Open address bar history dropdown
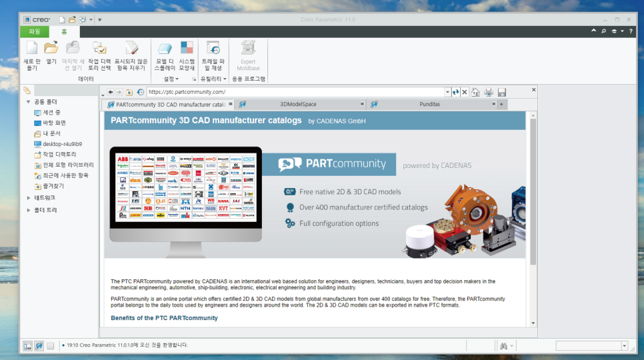Image resolution: width=644 pixels, height=360 pixels. pyautogui.click(x=448, y=92)
